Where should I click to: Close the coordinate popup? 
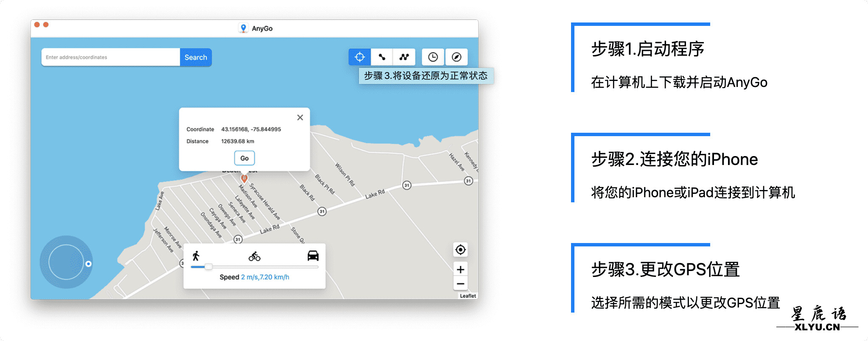pyautogui.click(x=300, y=117)
